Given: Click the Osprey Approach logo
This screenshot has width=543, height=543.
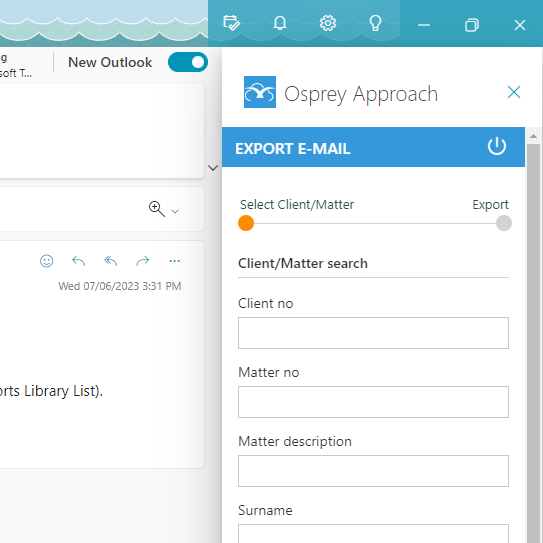Looking at the screenshot, I should 260,92.
